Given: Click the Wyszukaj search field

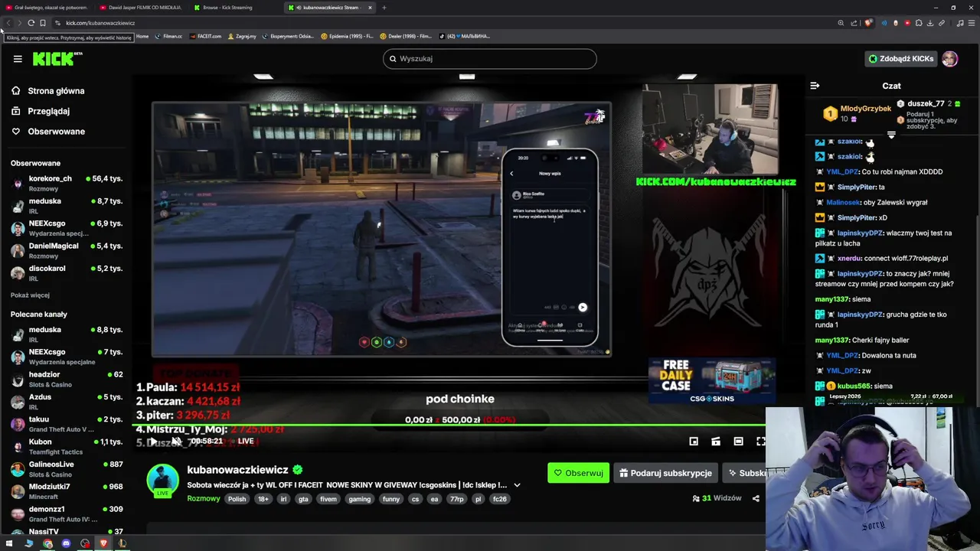Looking at the screenshot, I should click(x=489, y=59).
